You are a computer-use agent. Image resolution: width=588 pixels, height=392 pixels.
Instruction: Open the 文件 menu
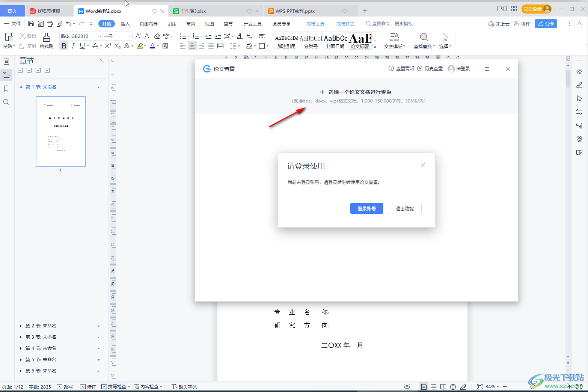click(x=12, y=24)
